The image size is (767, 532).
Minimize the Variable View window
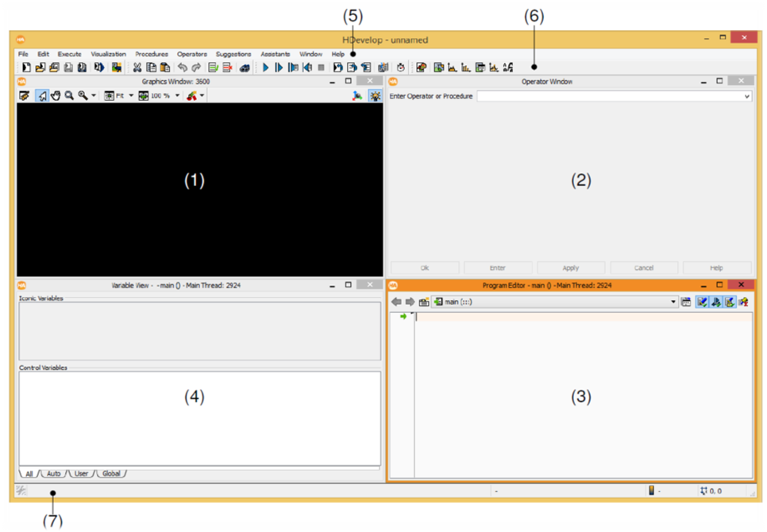click(x=332, y=285)
